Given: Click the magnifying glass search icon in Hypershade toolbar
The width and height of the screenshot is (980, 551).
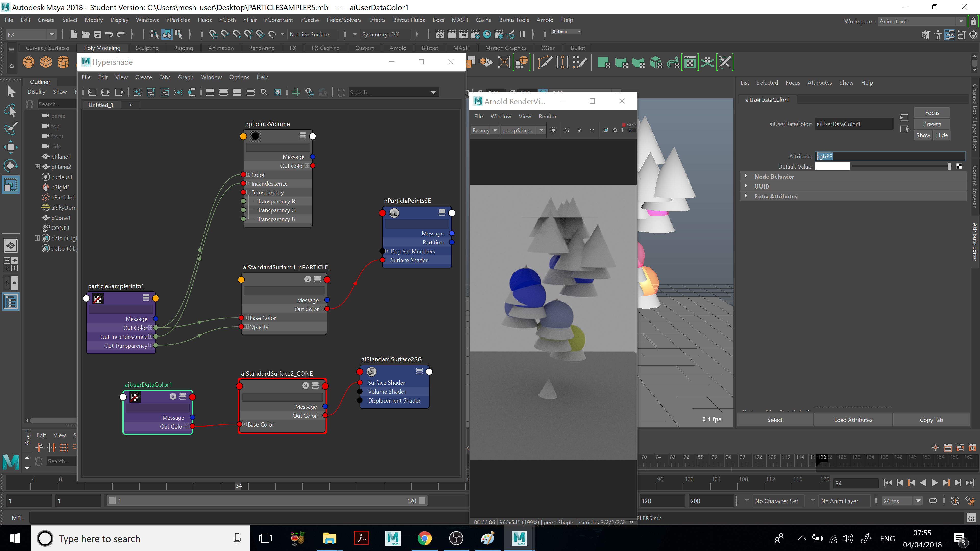Looking at the screenshot, I should [264, 92].
